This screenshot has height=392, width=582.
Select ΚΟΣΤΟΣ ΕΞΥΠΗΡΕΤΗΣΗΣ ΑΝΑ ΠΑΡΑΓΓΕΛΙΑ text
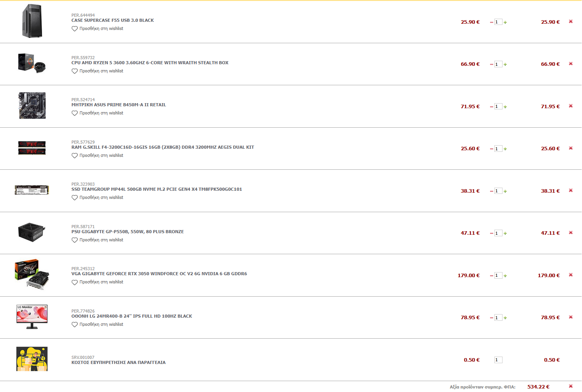[x=118, y=362]
